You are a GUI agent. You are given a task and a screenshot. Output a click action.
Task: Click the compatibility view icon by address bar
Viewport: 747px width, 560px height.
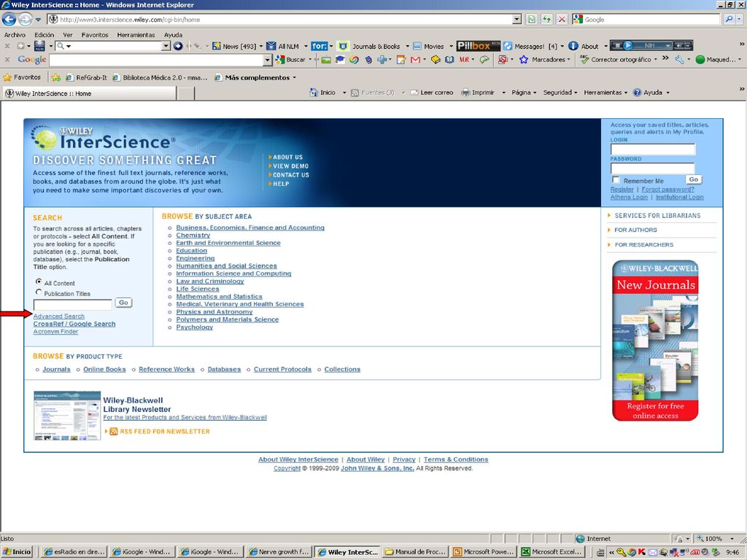pyautogui.click(x=532, y=20)
